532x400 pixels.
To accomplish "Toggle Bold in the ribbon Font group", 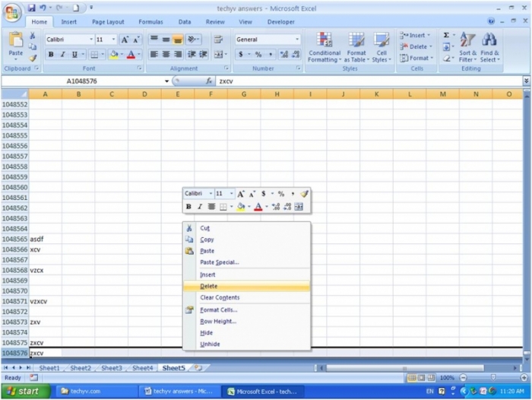I will click(51, 55).
